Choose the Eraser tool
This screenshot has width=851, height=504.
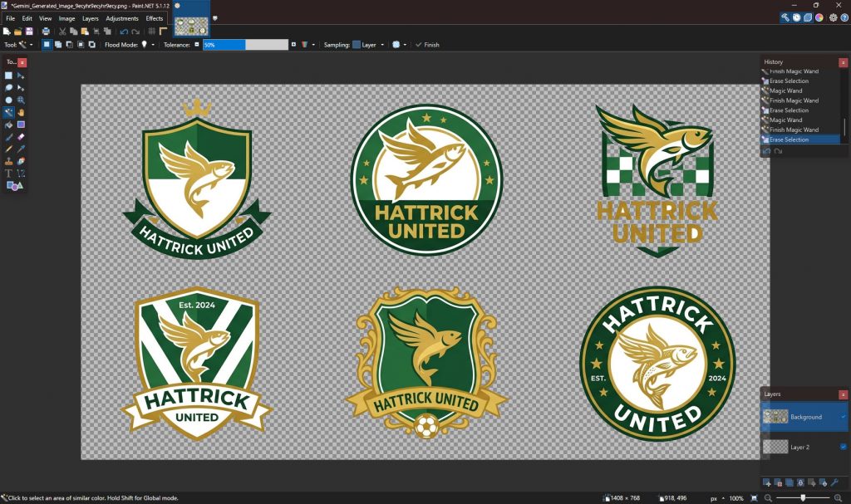(21, 137)
